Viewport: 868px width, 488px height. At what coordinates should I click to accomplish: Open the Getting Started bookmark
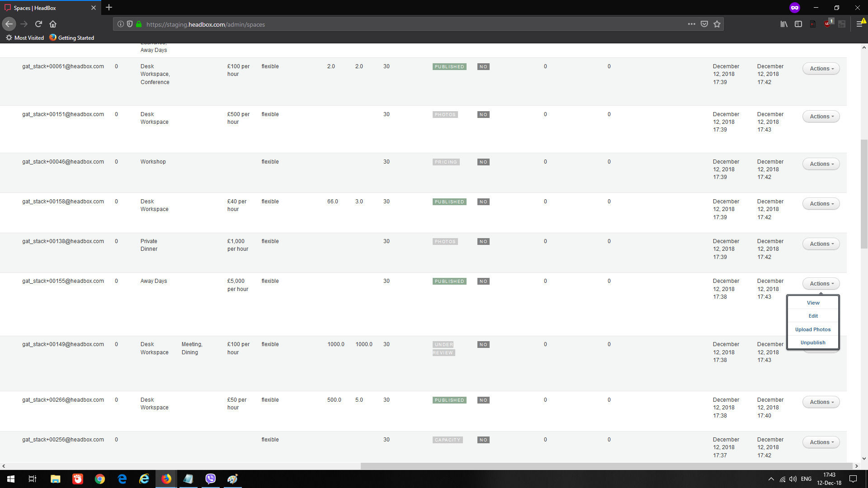pos(72,38)
